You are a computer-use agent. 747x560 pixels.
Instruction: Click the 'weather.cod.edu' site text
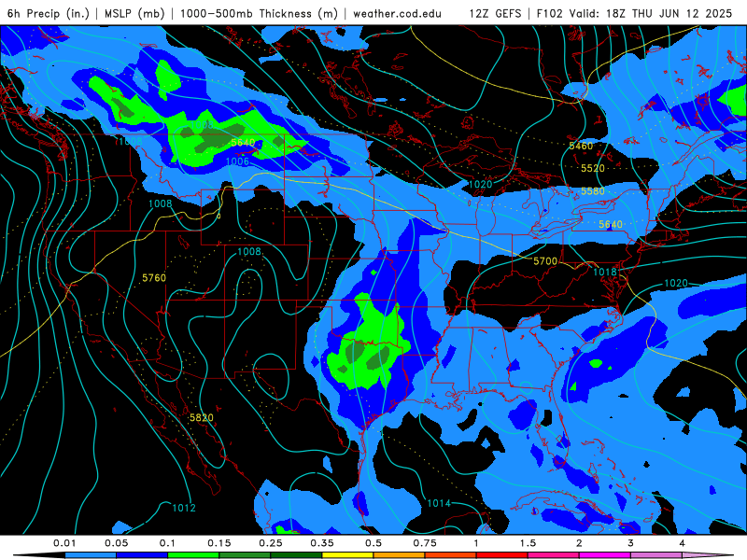pyautogui.click(x=397, y=13)
